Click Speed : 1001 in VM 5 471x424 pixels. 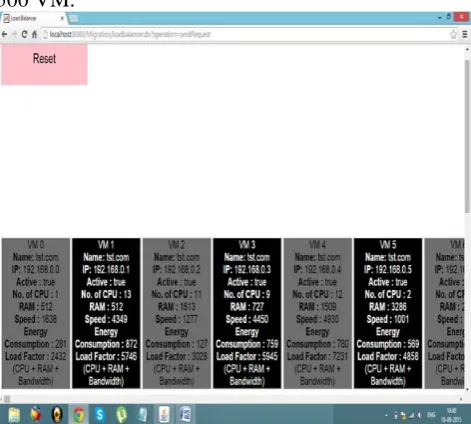pyautogui.click(x=388, y=319)
